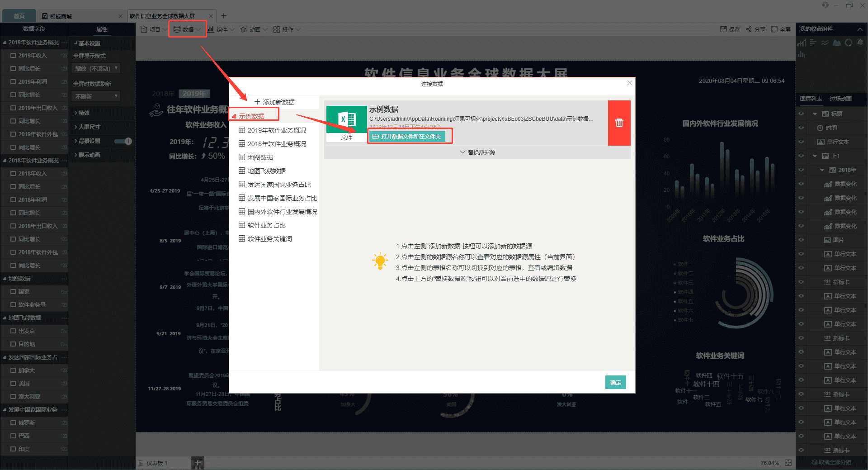Enter fullscreen with the 全屏 button

781,29
